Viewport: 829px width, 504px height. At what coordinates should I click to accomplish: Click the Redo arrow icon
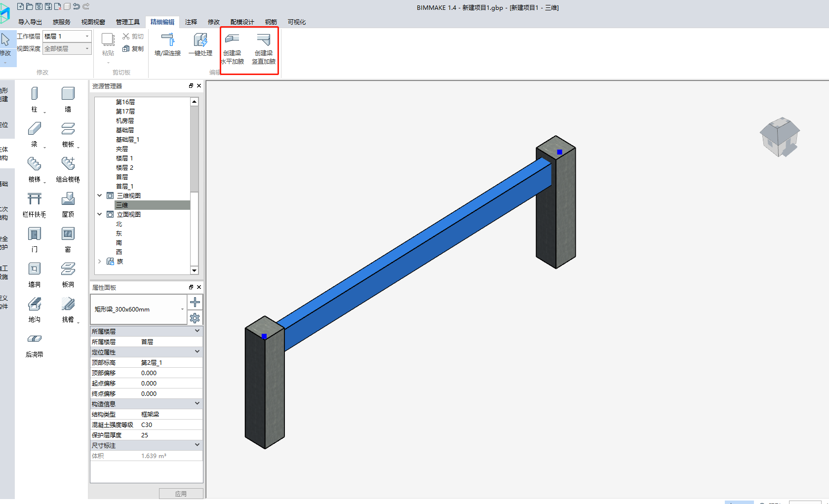86,6
